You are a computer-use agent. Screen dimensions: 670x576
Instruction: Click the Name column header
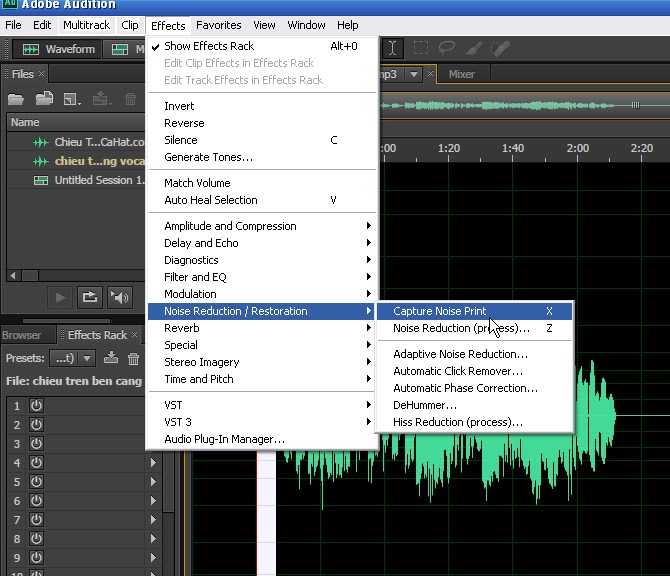point(76,122)
